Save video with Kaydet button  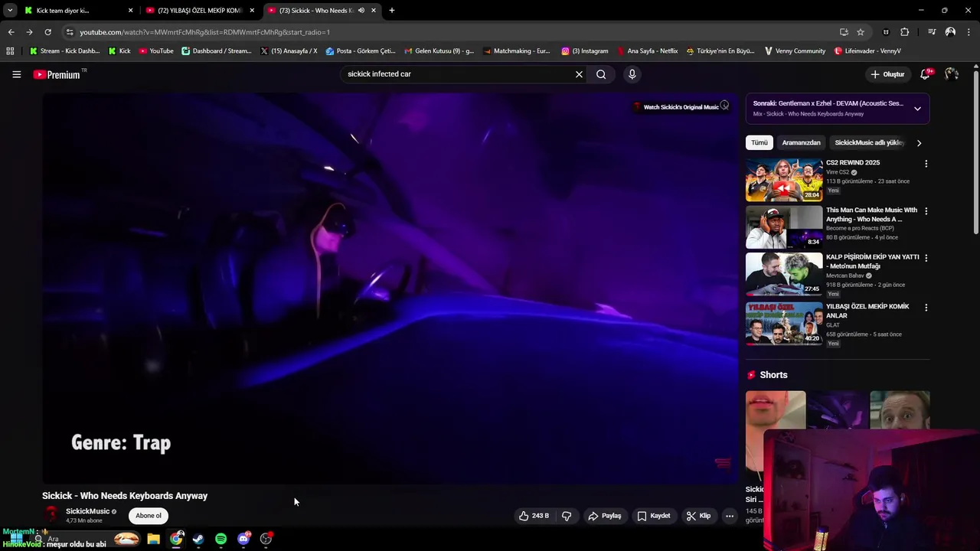[x=654, y=516]
